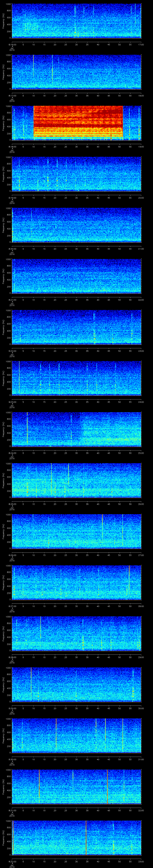Click the 24:00 end time label
The width and height of the screenshot is (153, 868).
coord(141,402)
